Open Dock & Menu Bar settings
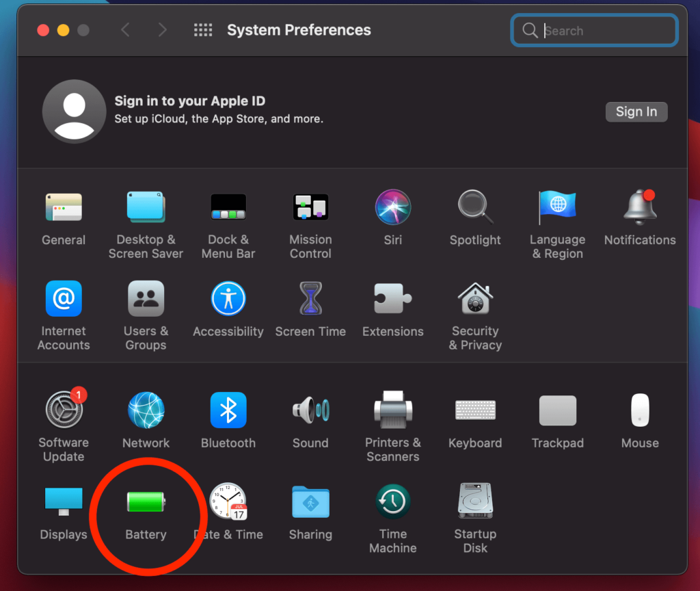 228,207
